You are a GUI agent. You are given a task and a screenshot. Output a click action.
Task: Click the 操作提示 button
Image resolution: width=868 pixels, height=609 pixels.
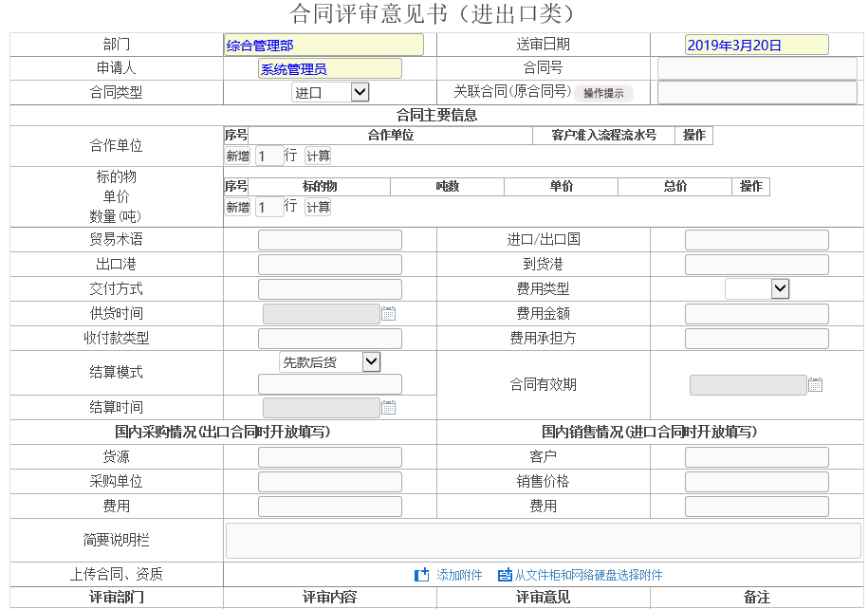(x=603, y=93)
